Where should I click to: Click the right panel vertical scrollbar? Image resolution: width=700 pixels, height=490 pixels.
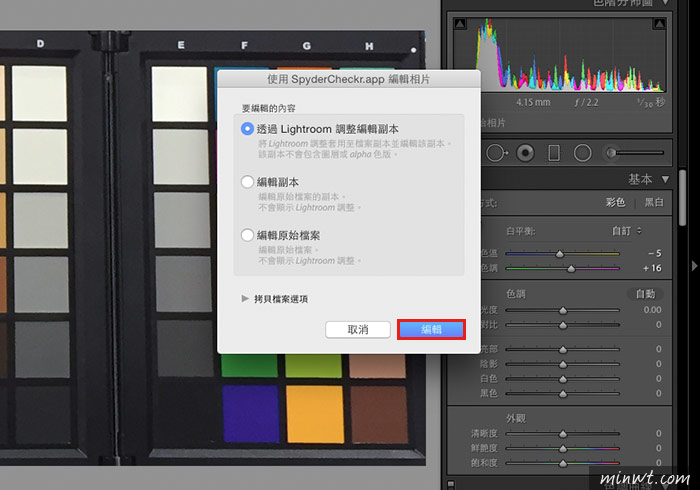click(x=683, y=198)
